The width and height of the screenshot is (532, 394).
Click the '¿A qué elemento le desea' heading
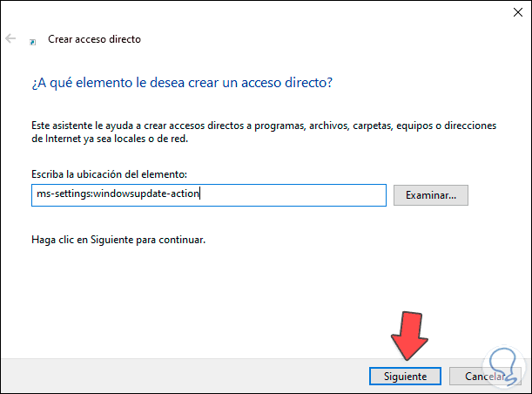181,83
